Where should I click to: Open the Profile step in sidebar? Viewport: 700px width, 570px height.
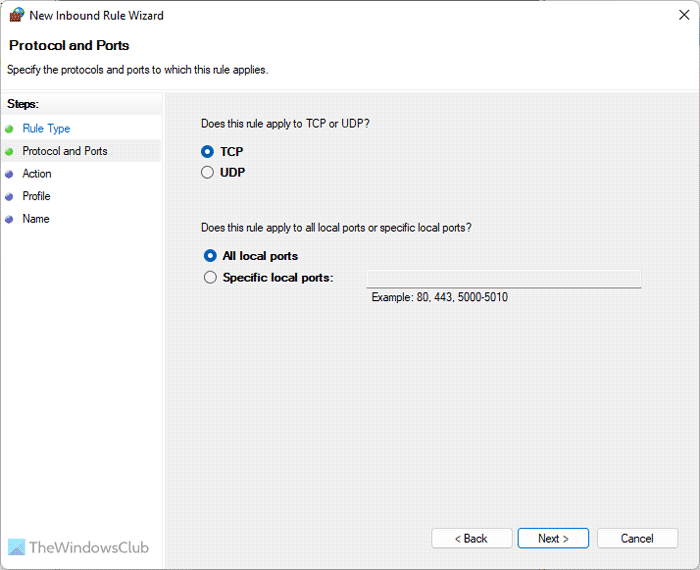tap(36, 196)
